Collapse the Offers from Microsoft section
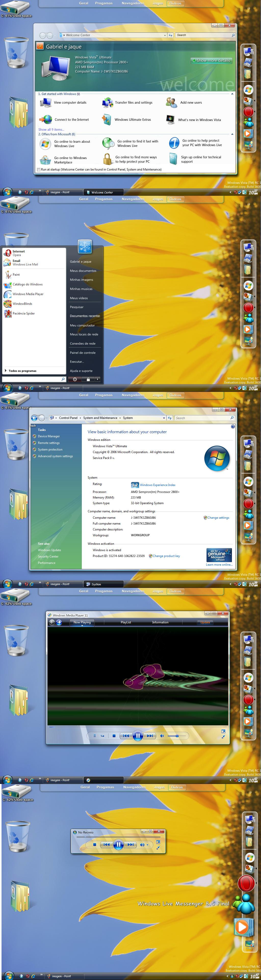This screenshot has height=980, width=261. [x=232, y=134]
